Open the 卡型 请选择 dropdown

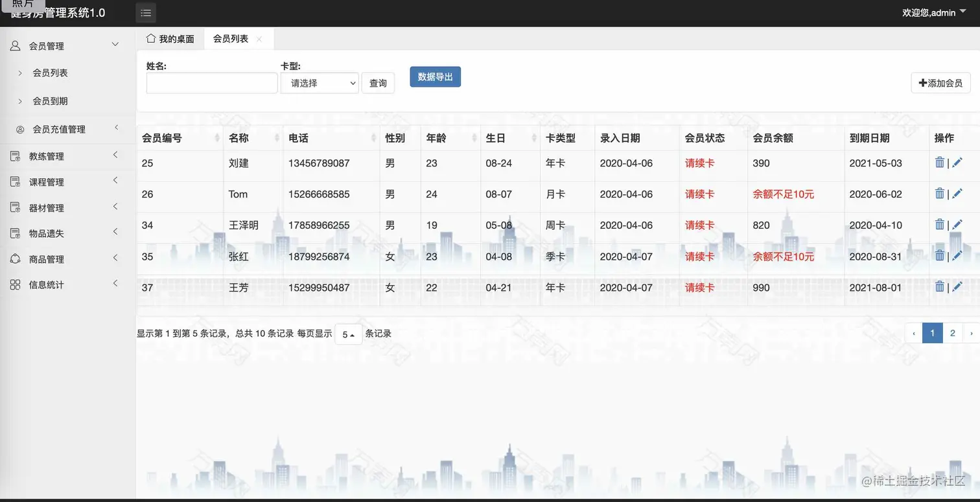pos(320,83)
